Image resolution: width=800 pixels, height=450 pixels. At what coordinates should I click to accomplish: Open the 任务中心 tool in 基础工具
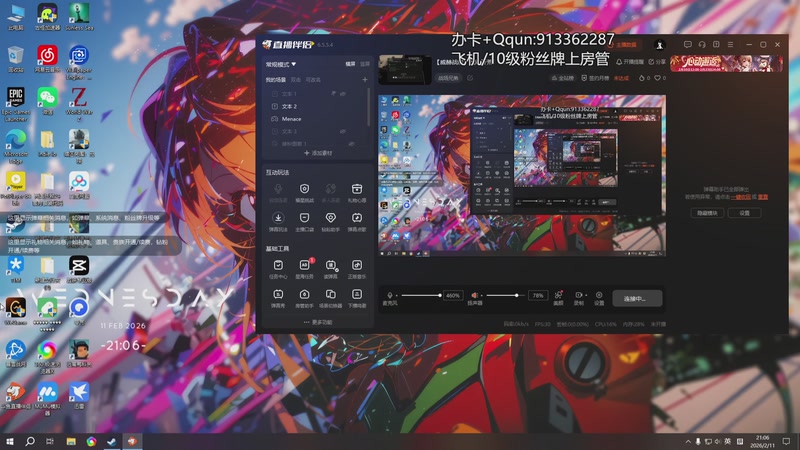tap(278, 269)
